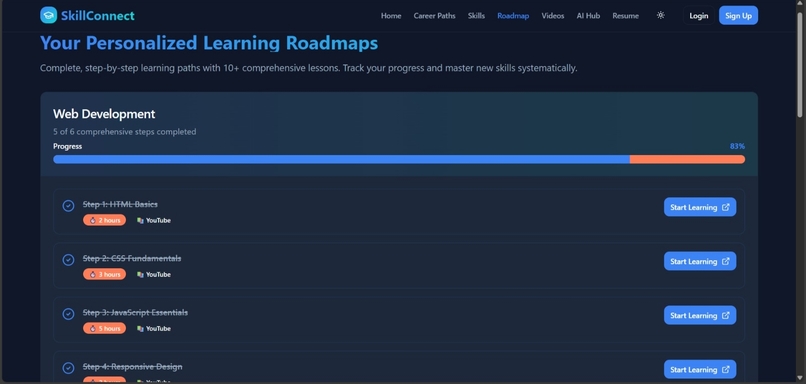The width and height of the screenshot is (806, 384).
Task: Click the SkillConnect graduation cap logo icon
Action: click(x=48, y=15)
